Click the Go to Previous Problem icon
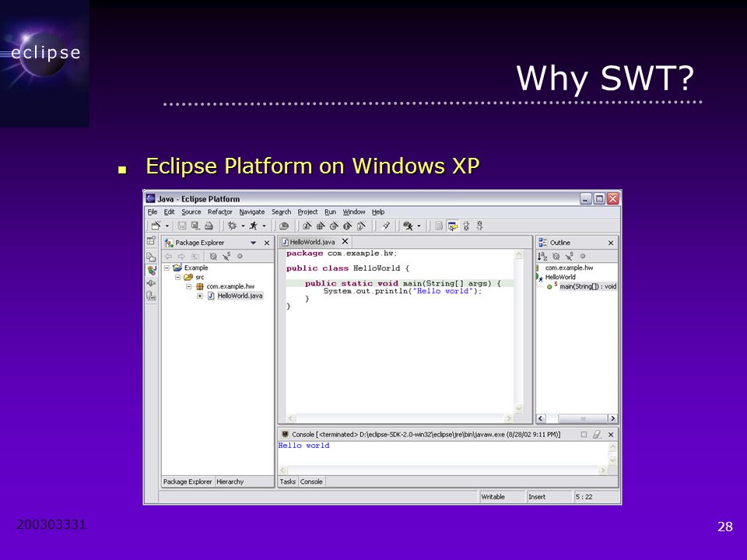 (480, 226)
